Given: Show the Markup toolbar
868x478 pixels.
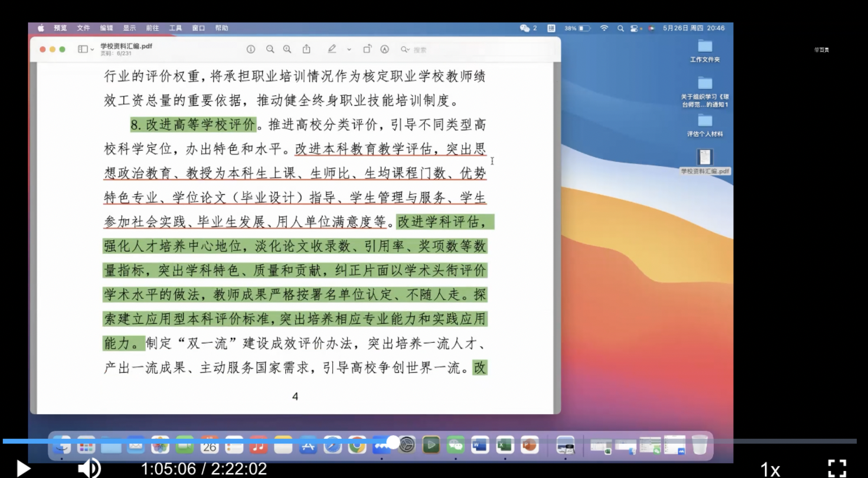Looking at the screenshot, I should coord(385,49).
